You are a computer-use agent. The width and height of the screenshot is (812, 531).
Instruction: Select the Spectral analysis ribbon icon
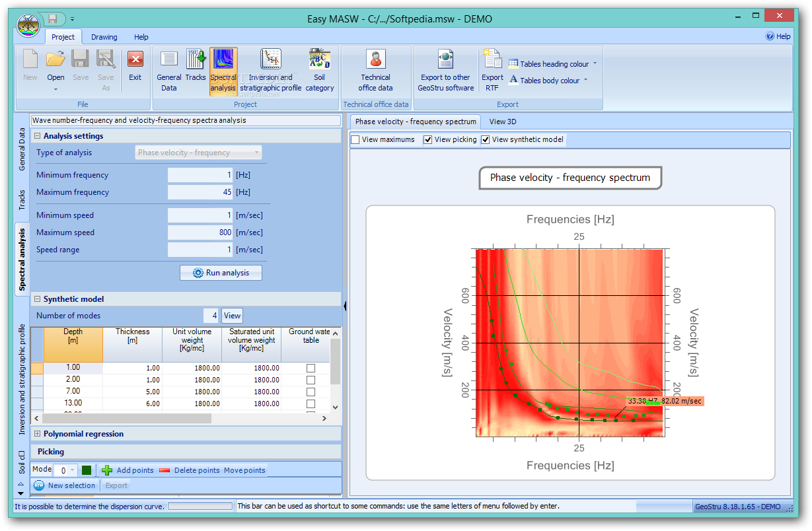[223, 71]
